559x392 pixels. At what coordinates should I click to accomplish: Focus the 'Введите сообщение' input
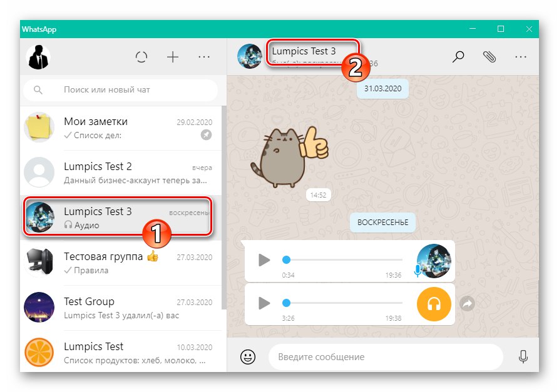point(386,357)
